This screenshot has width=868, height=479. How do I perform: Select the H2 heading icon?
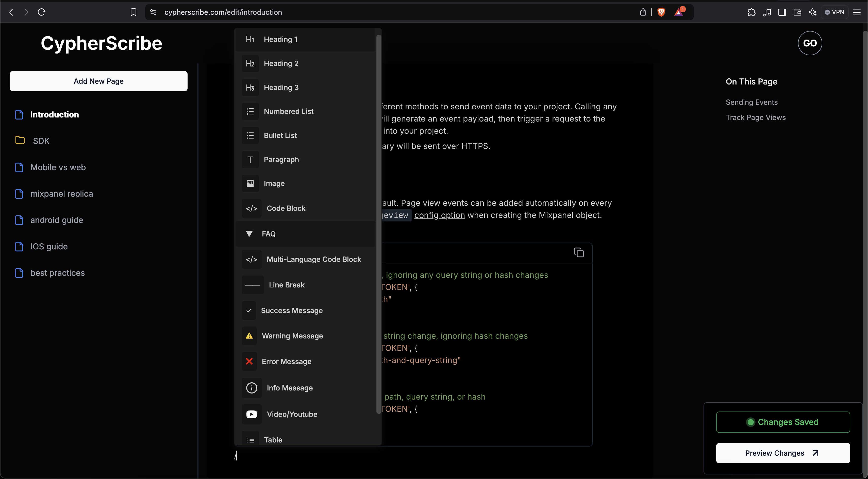click(x=250, y=63)
